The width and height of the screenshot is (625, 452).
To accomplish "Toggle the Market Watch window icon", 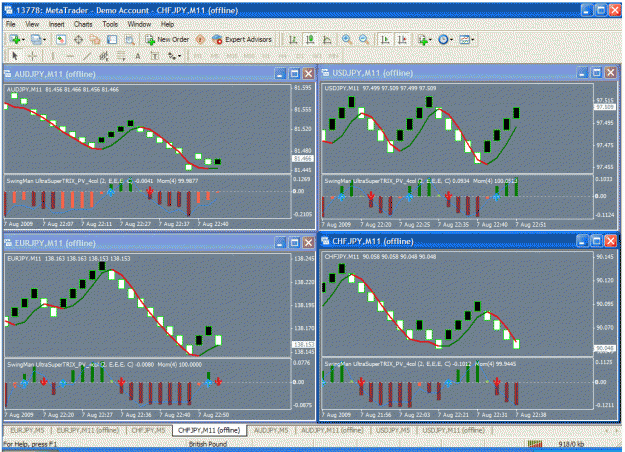I will 61,39.
